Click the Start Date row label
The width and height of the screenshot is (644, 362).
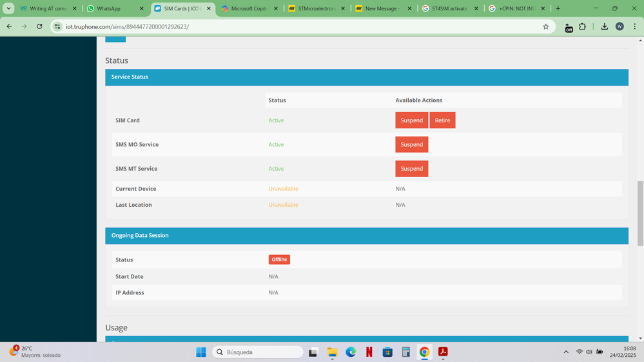click(x=130, y=276)
